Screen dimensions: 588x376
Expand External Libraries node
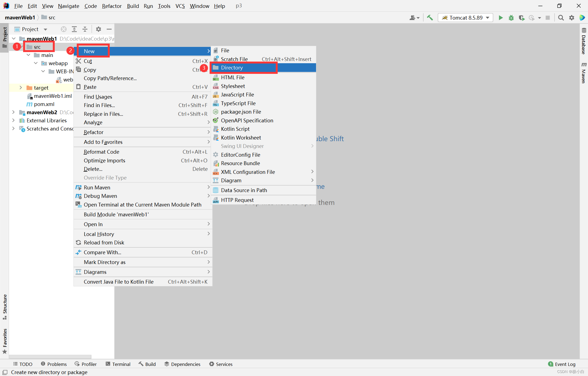[13, 120]
